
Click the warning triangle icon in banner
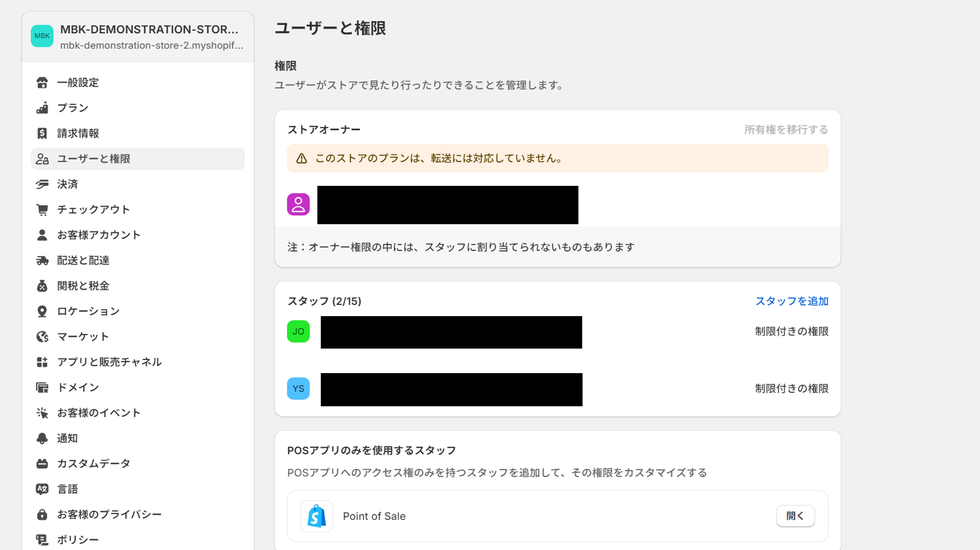click(301, 158)
